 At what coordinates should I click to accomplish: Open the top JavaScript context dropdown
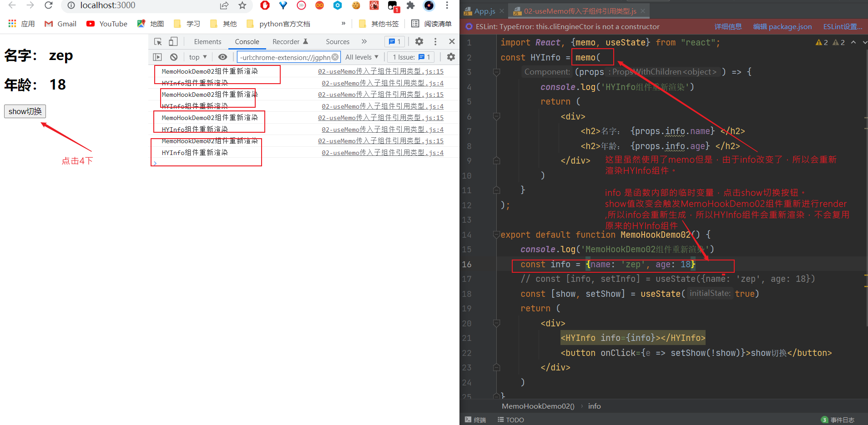click(x=198, y=57)
